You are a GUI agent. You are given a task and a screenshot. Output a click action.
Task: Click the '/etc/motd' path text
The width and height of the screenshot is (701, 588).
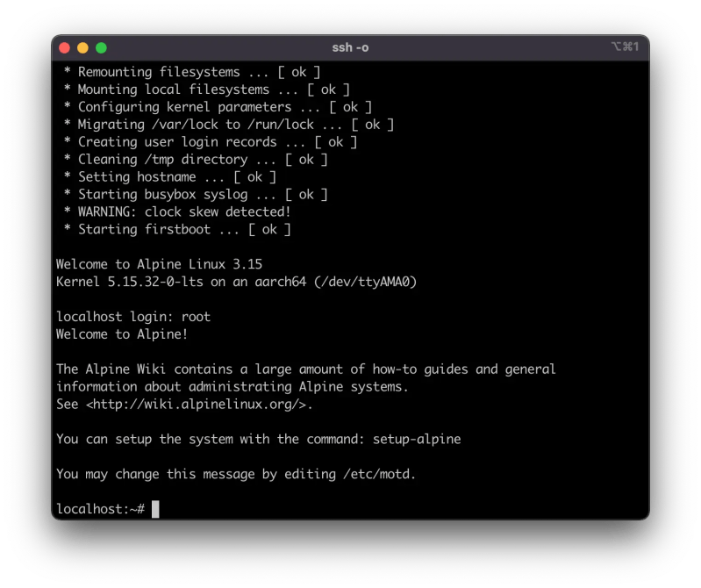[376, 474]
